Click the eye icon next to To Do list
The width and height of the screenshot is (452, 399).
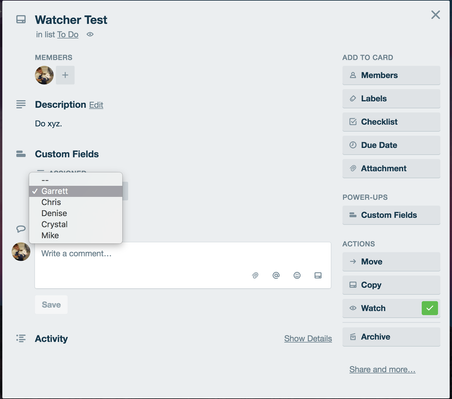[x=90, y=34]
